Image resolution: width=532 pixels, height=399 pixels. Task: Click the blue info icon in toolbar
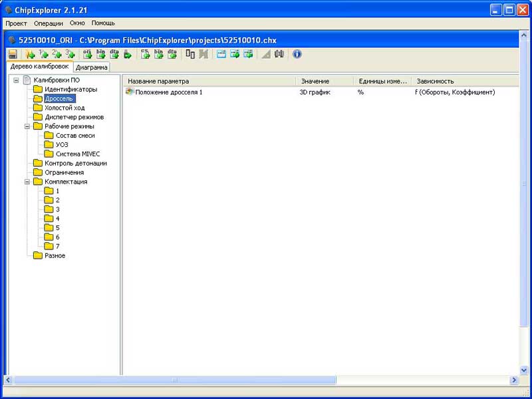(297, 54)
